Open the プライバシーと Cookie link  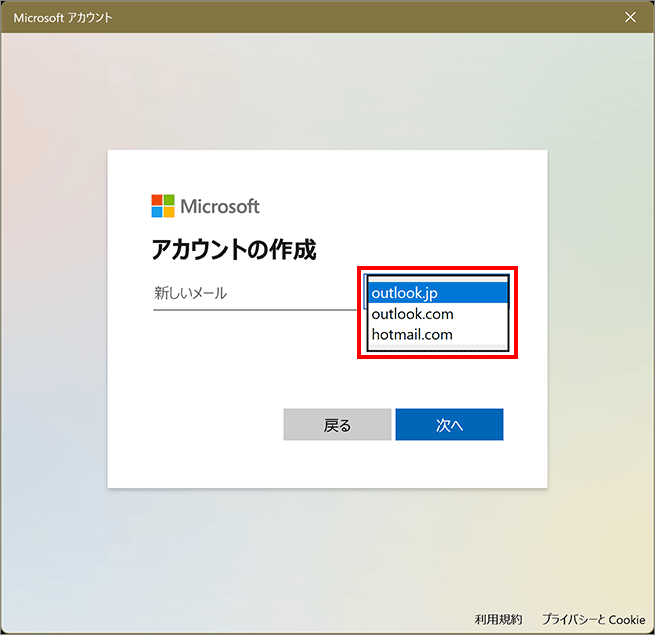593,619
